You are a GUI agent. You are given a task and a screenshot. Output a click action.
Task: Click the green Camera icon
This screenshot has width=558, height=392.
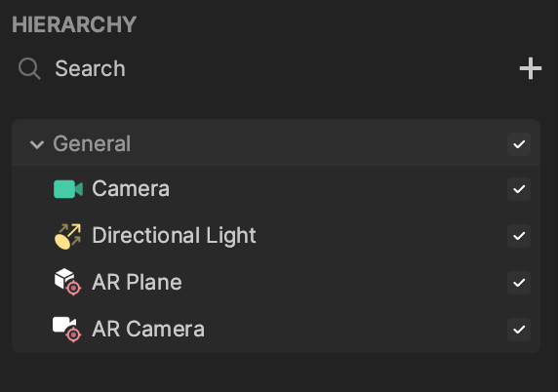(68, 189)
